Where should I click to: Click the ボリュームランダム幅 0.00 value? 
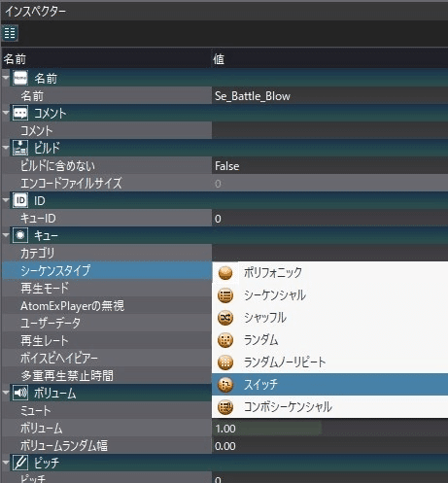[329, 446]
